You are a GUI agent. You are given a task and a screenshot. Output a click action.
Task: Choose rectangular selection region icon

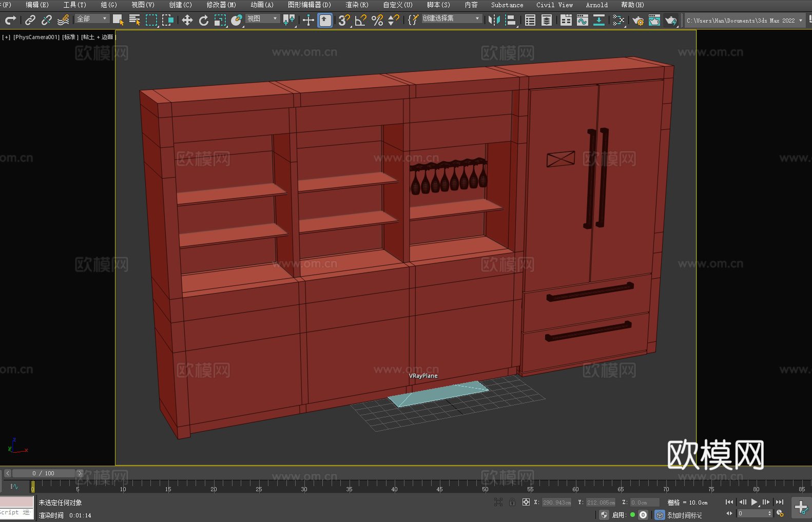(151, 21)
